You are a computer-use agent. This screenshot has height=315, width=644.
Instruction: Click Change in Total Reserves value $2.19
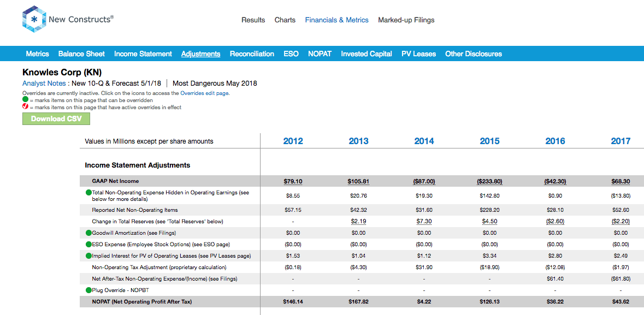click(358, 221)
